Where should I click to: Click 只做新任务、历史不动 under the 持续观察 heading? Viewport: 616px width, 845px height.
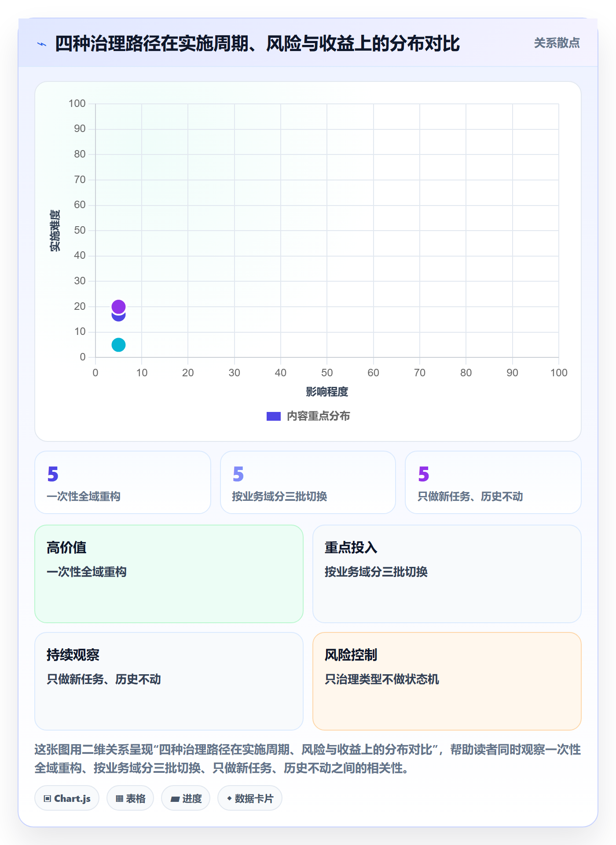(x=104, y=679)
